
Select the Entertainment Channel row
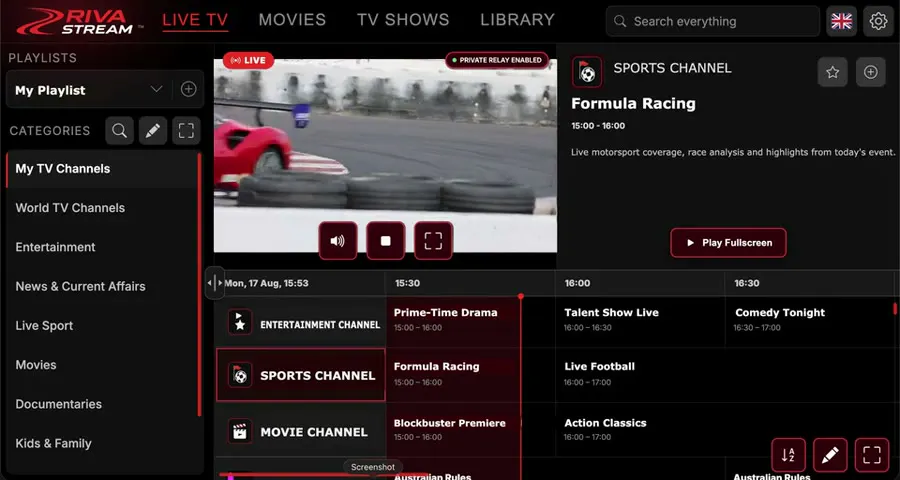[301, 322]
